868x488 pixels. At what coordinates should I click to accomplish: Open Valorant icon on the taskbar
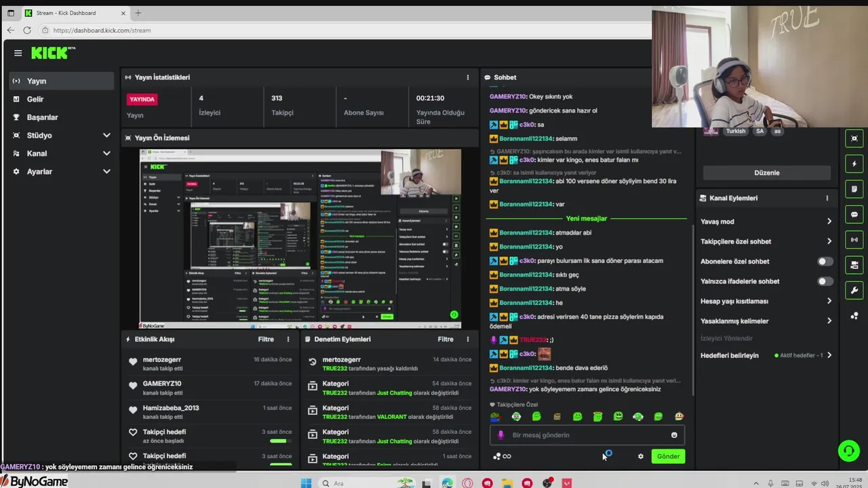pyautogui.click(x=567, y=483)
